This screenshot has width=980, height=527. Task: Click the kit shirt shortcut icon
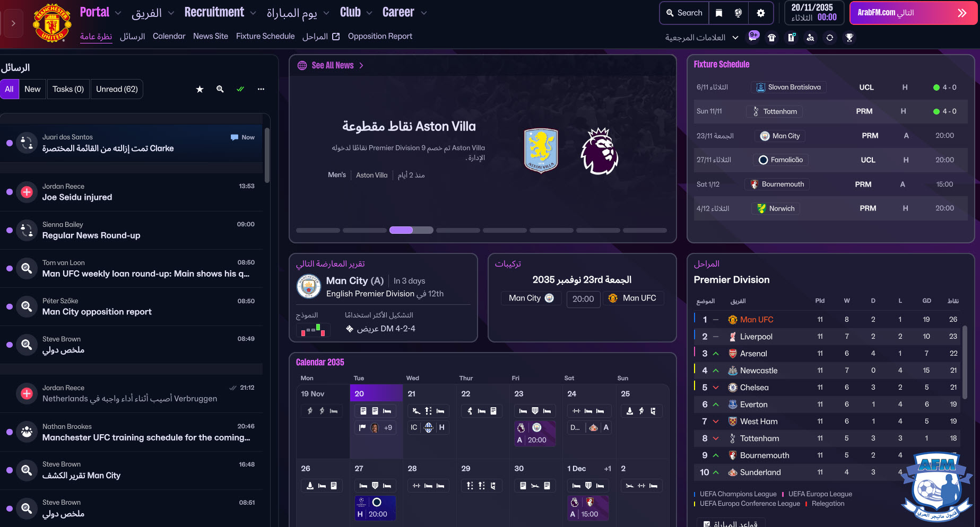point(772,38)
